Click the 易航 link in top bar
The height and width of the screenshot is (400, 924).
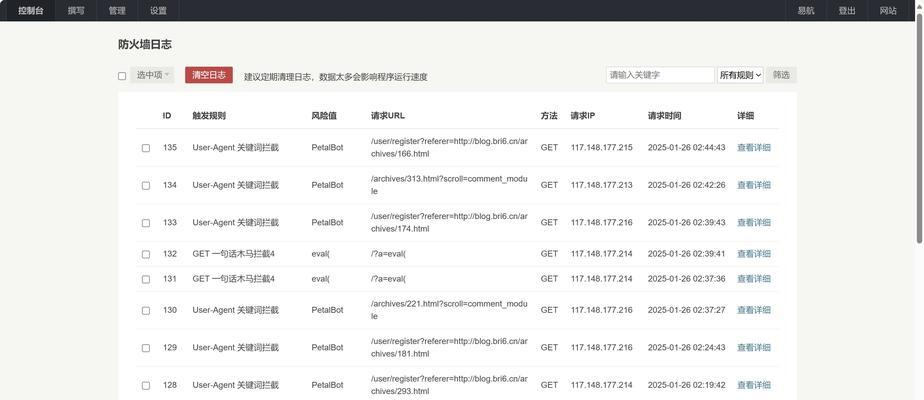806,11
